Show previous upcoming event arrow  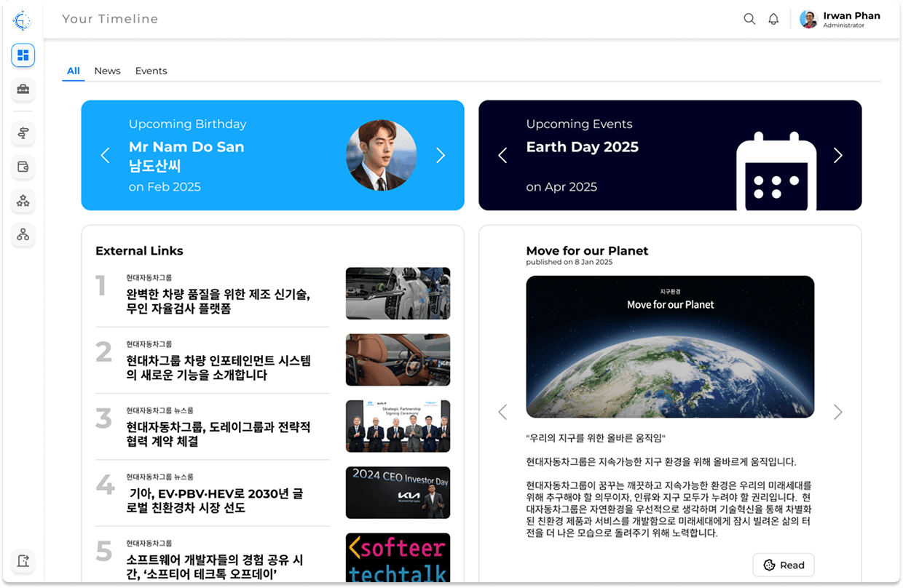click(502, 155)
